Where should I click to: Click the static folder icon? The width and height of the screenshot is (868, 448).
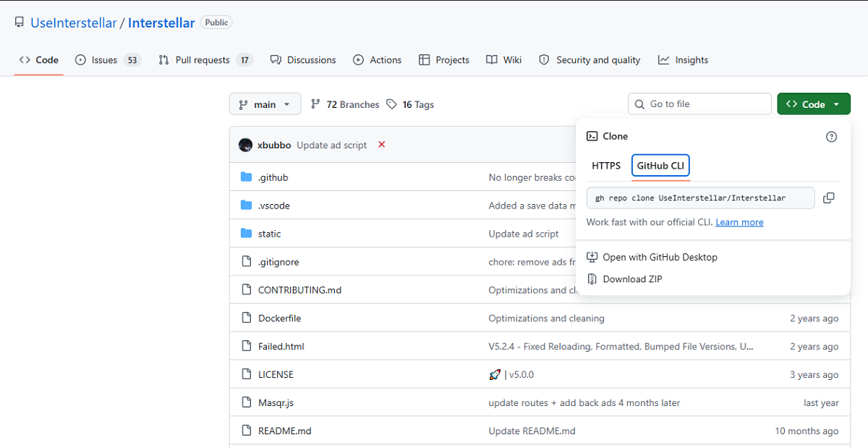246,234
